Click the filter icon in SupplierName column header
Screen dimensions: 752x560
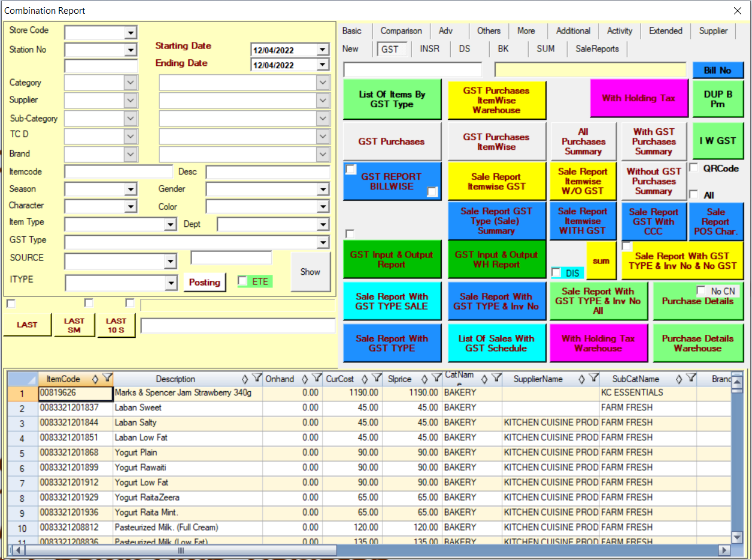point(593,378)
